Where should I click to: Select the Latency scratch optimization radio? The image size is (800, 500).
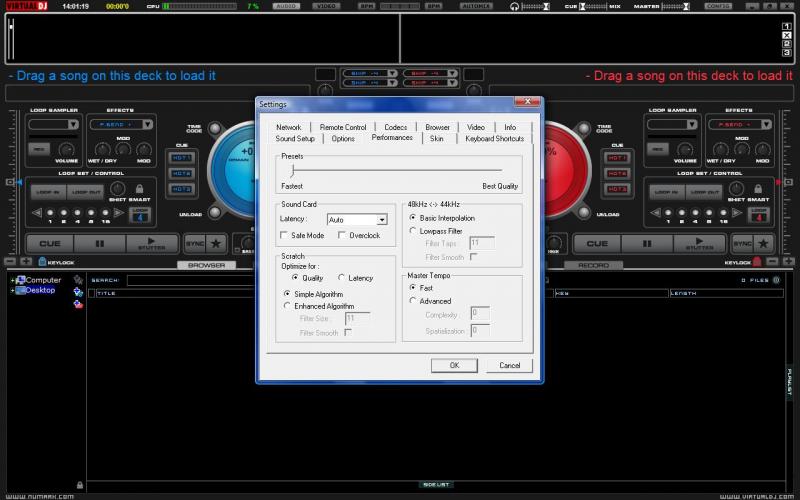(x=341, y=278)
